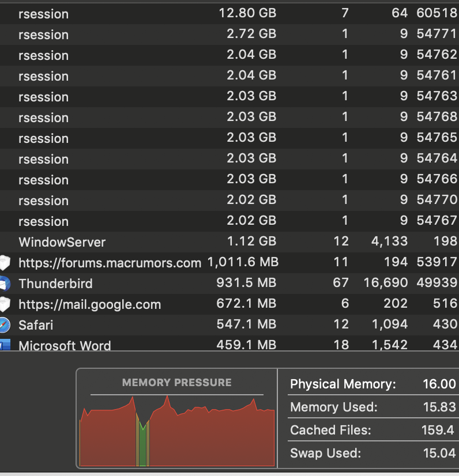Viewport: 459px width, 476px height.
Task: Click the 672.1 MB memory value
Action: pyautogui.click(x=246, y=304)
